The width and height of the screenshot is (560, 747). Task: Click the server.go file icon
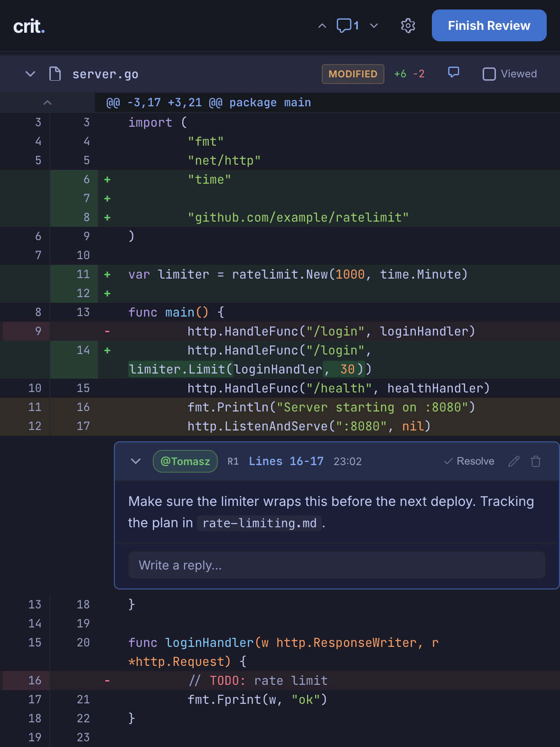55,74
